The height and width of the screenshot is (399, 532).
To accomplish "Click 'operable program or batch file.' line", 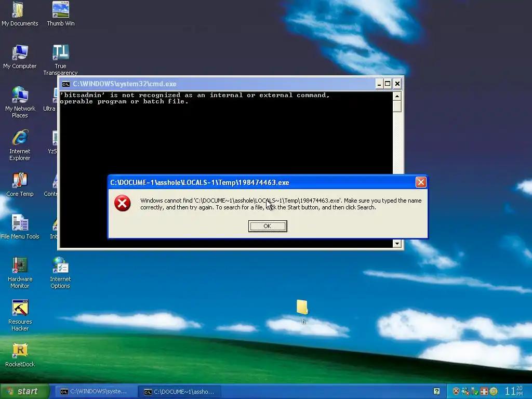I will pos(124,101).
